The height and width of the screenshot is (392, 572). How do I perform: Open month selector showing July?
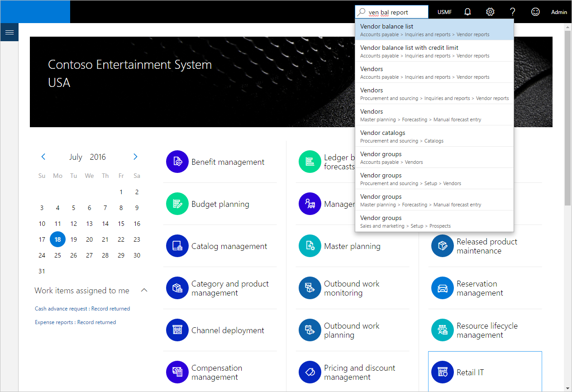pos(76,157)
